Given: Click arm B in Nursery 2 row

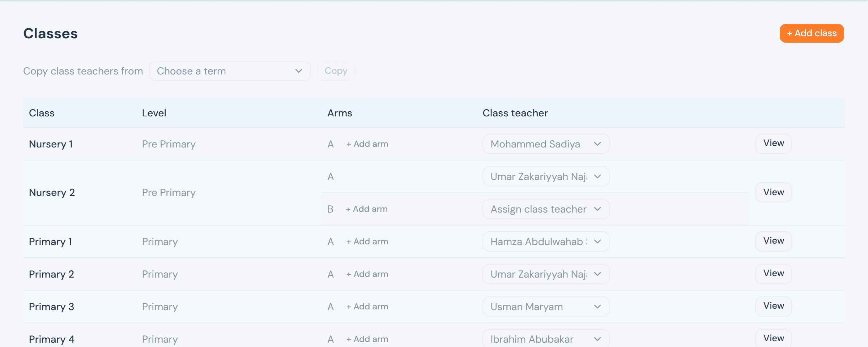Looking at the screenshot, I should click(x=330, y=209).
